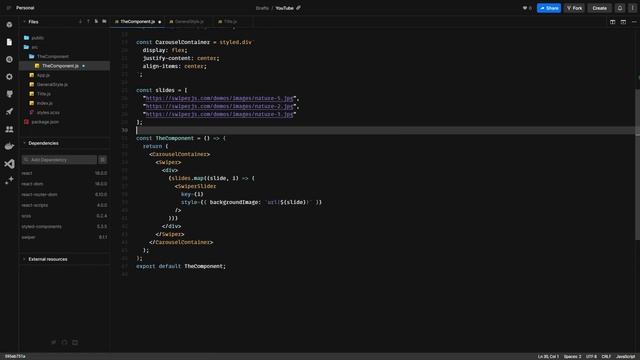Image resolution: width=640 pixels, height=360 pixels.
Task: Toggle the preview window layout icon
Action: coord(623,22)
